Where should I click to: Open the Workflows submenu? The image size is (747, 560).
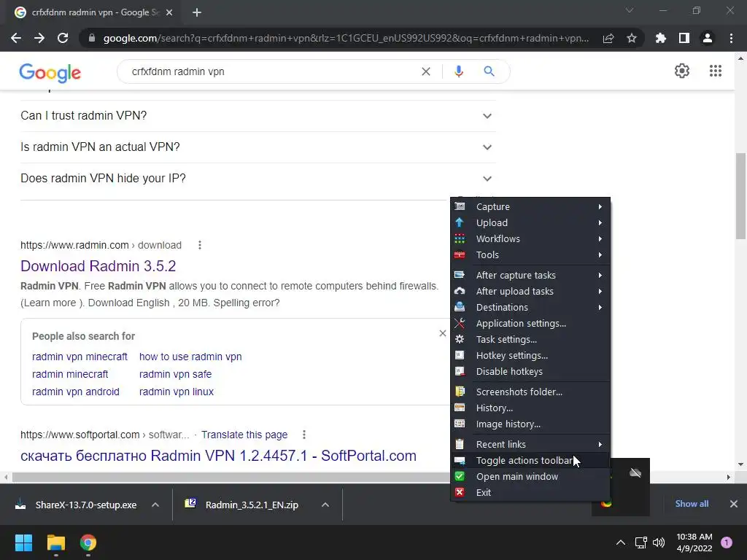coord(530,239)
